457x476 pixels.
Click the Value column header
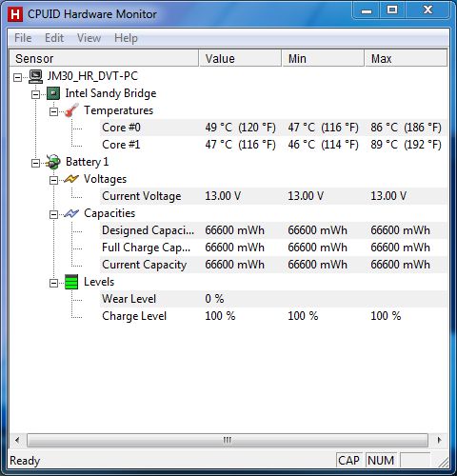point(240,58)
